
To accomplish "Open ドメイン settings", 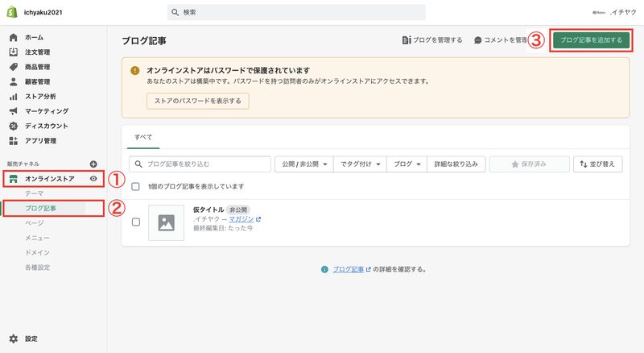I will 37,252.
